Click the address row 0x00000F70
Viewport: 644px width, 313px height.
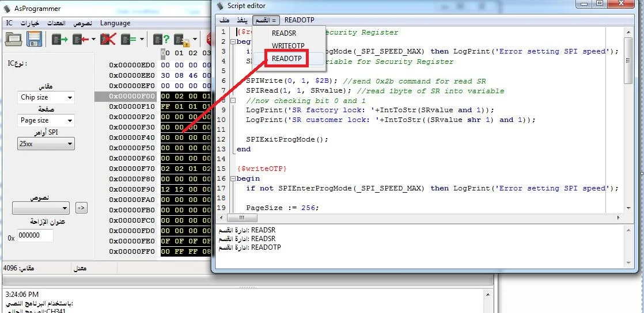[132, 169]
